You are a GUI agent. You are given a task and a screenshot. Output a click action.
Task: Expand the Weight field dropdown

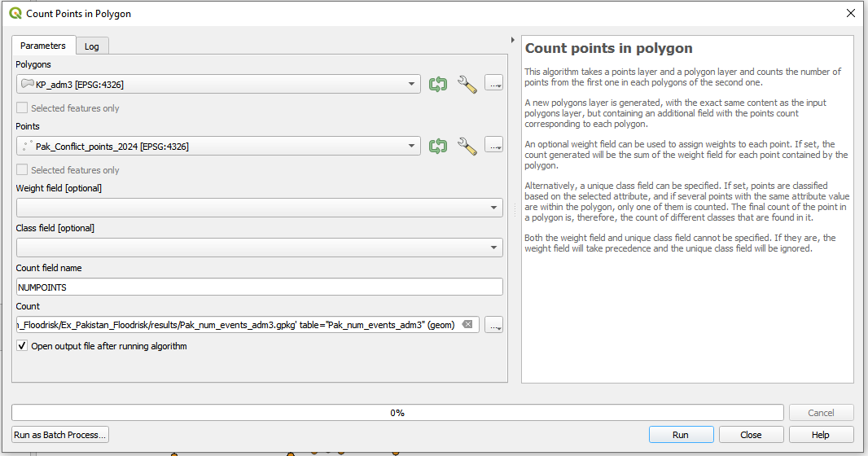pyautogui.click(x=259, y=208)
